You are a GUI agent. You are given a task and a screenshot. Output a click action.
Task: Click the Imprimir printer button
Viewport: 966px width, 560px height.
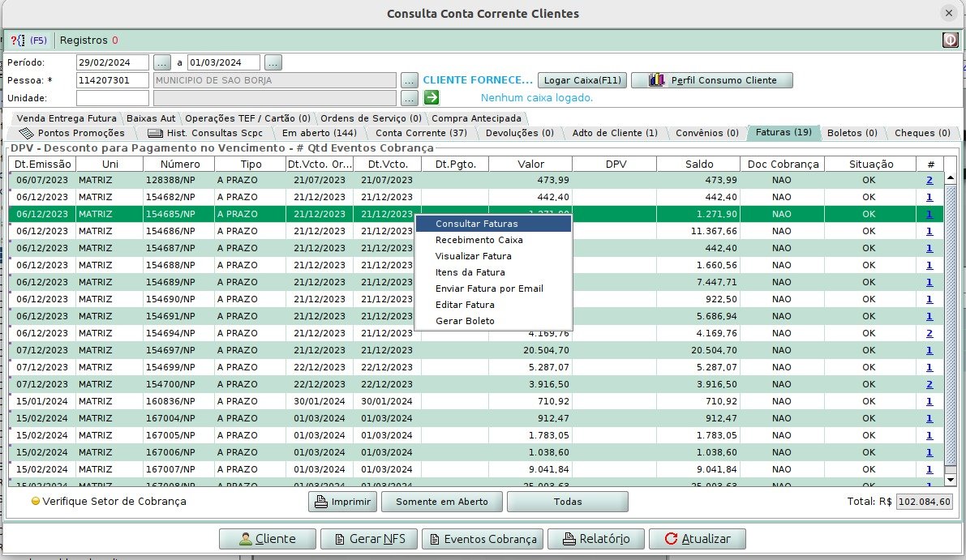[x=342, y=502]
